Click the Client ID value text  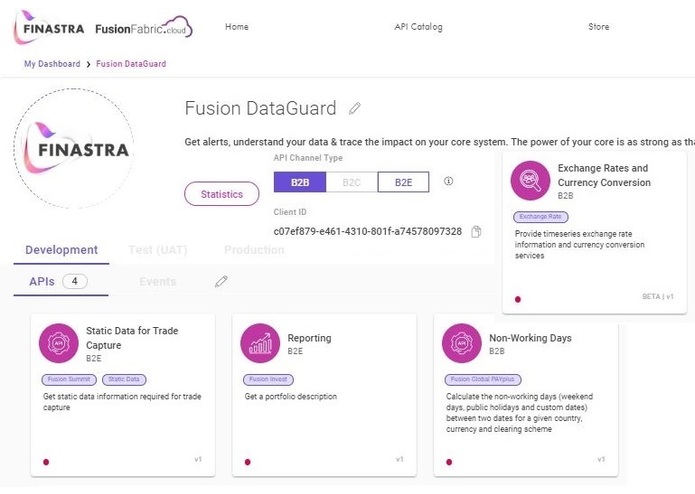367,232
